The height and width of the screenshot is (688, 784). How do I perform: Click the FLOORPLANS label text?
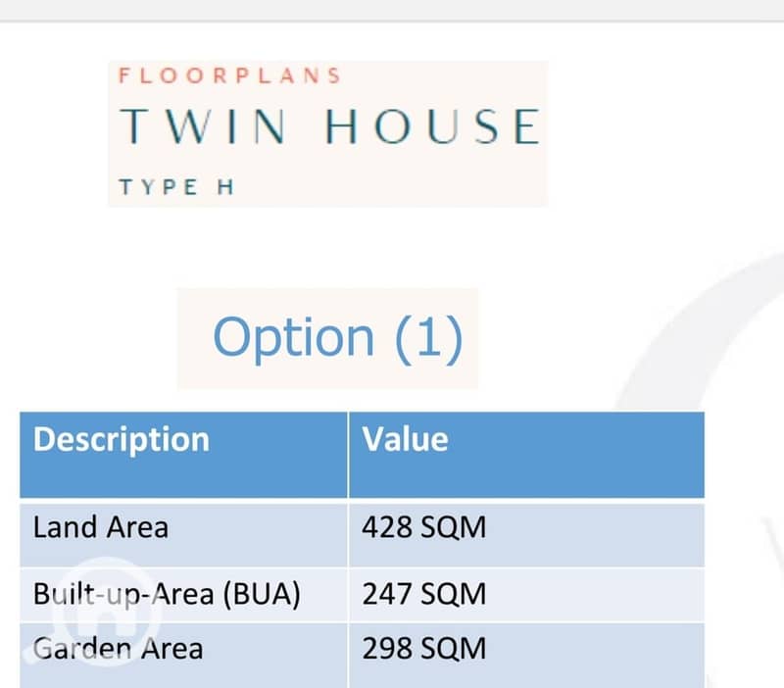tap(229, 75)
